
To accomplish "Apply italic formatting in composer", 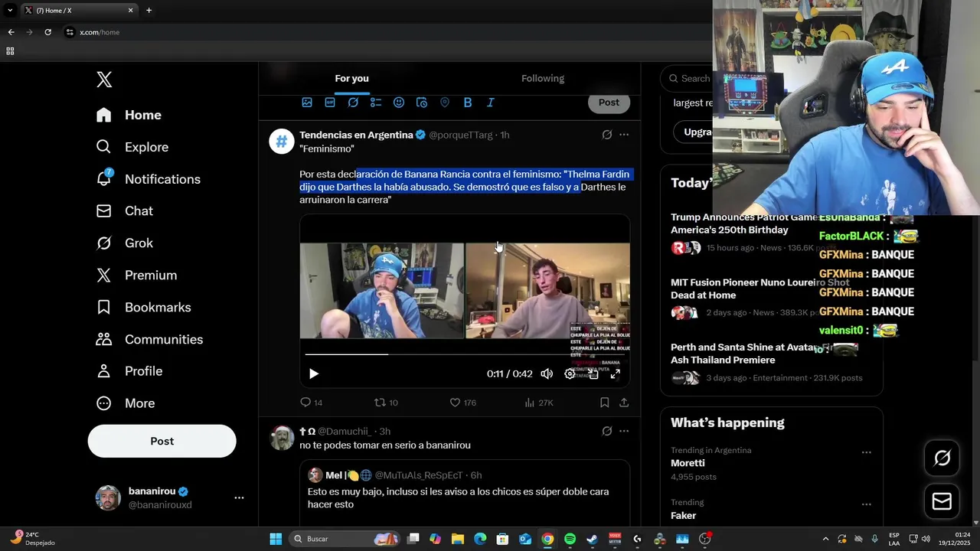I will pos(491,103).
